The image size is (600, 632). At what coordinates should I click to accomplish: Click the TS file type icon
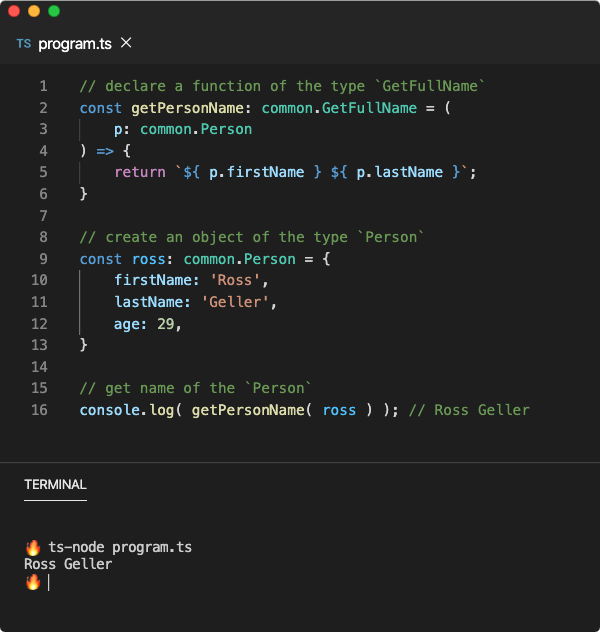coord(24,44)
